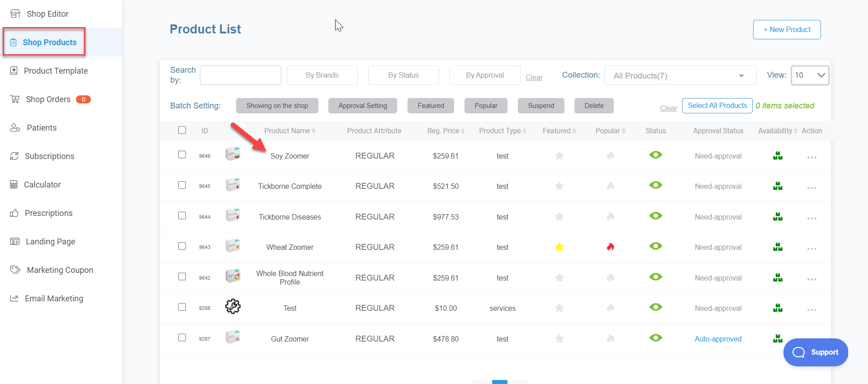This screenshot has height=384, width=868.
Task: Click the Marketing Coupon tag icon
Action: (15, 270)
